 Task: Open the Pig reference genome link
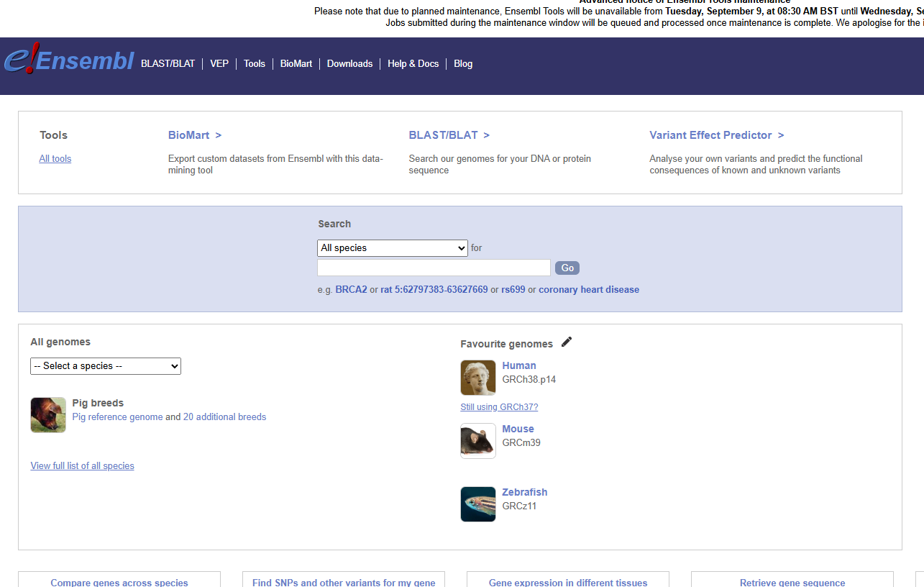pos(118,417)
